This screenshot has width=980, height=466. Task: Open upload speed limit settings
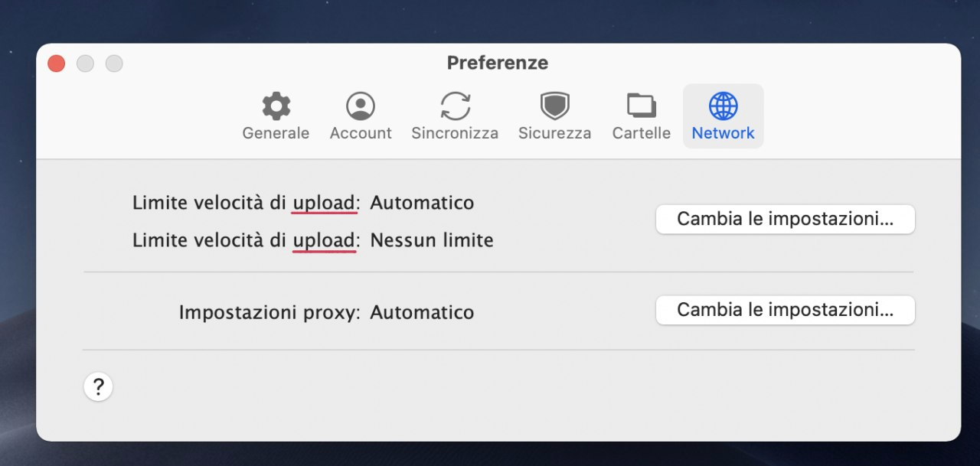point(785,219)
